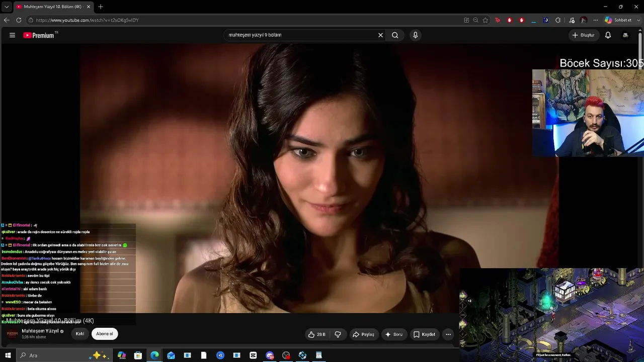Open the browser profile avatar
The height and width of the screenshot is (362, 644).
pyautogui.click(x=584, y=20)
